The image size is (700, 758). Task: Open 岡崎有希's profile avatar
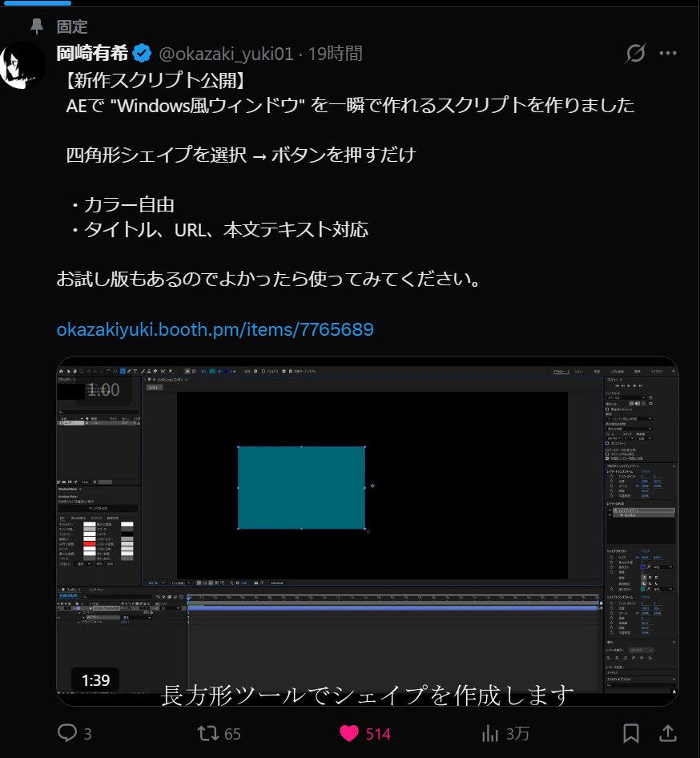[22, 67]
